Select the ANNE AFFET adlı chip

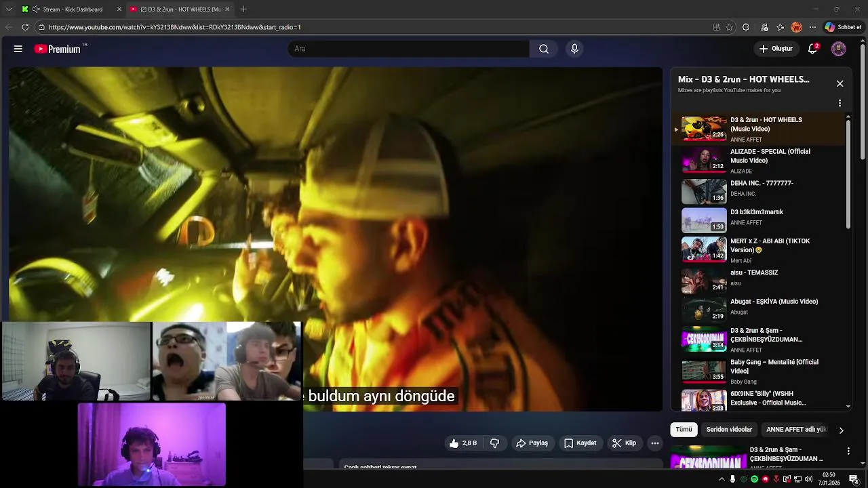point(796,430)
